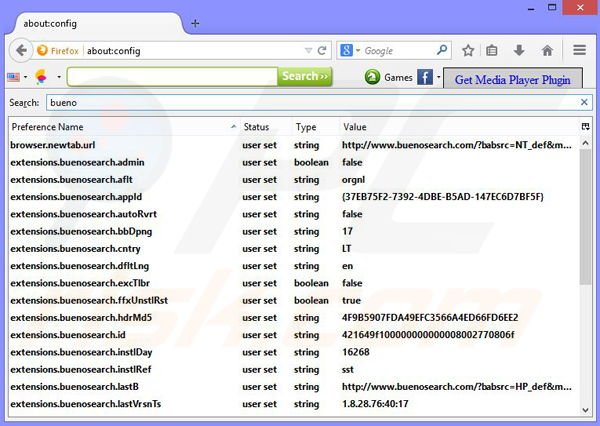The height and width of the screenshot is (426, 600).
Task: Open the column picker icon
Action: click(x=585, y=127)
